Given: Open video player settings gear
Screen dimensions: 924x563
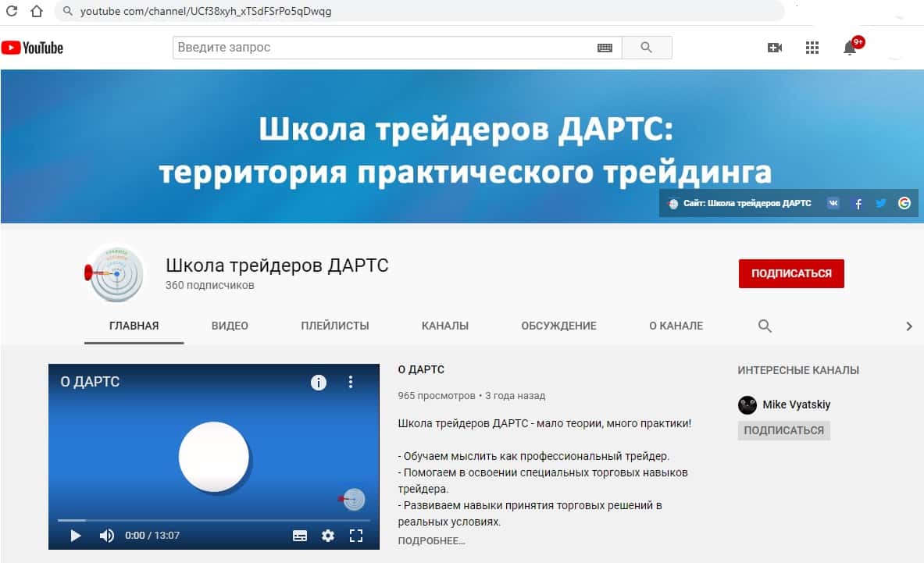Looking at the screenshot, I should click(x=328, y=536).
